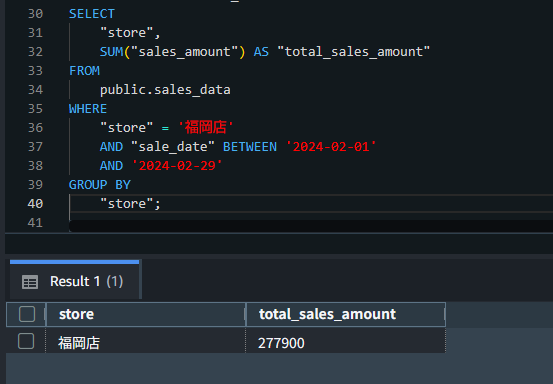The width and height of the screenshot is (553, 384).
Task: Tick the select-all checkbox in results header
Action: pos(27,314)
